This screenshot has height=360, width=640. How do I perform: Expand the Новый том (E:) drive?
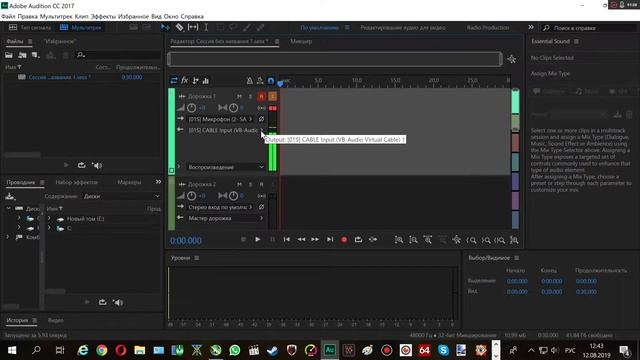coord(49,218)
